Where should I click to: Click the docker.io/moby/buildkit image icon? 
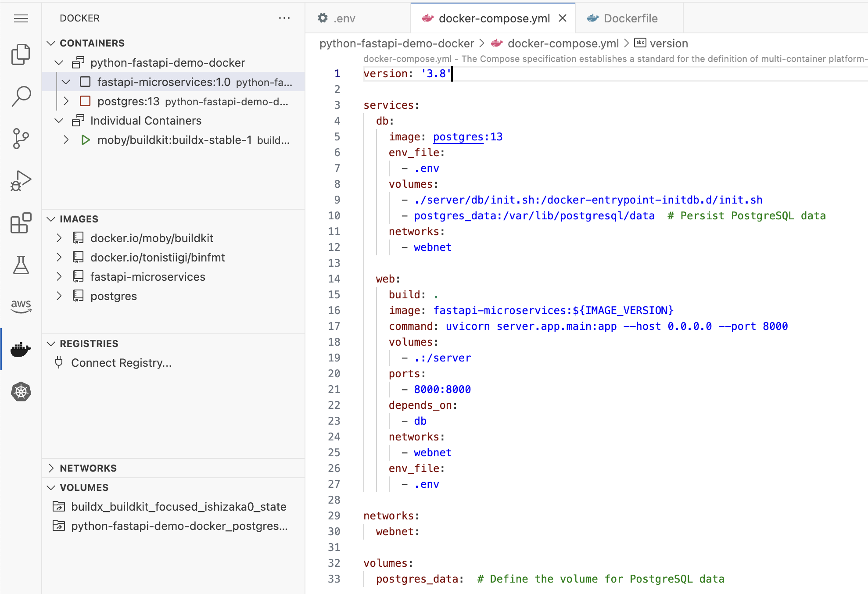click(78, 238)
